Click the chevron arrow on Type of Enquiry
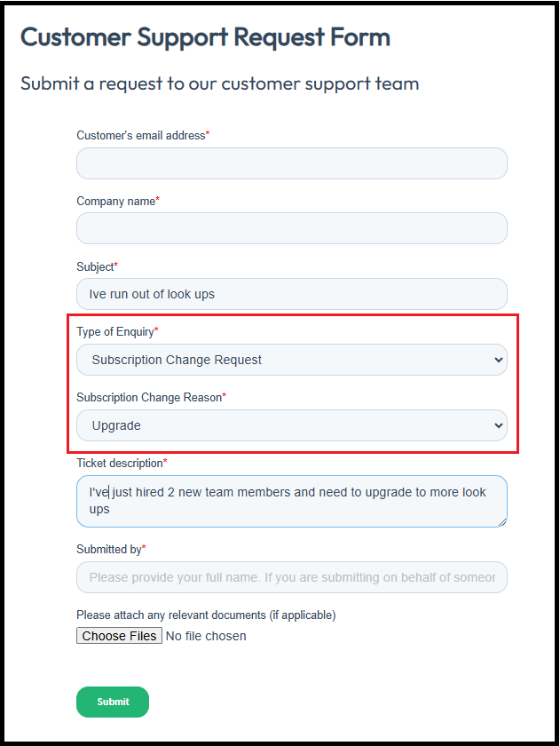This screenshot has height=746, width=560. [x=498, y=360]
